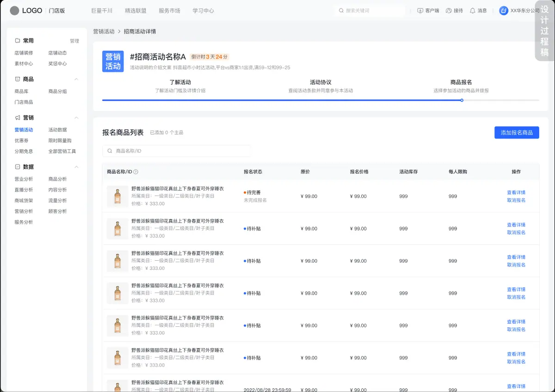Open 商品库 in sidebar
This screenshot has width=555, height=392.
pos(21,91)
